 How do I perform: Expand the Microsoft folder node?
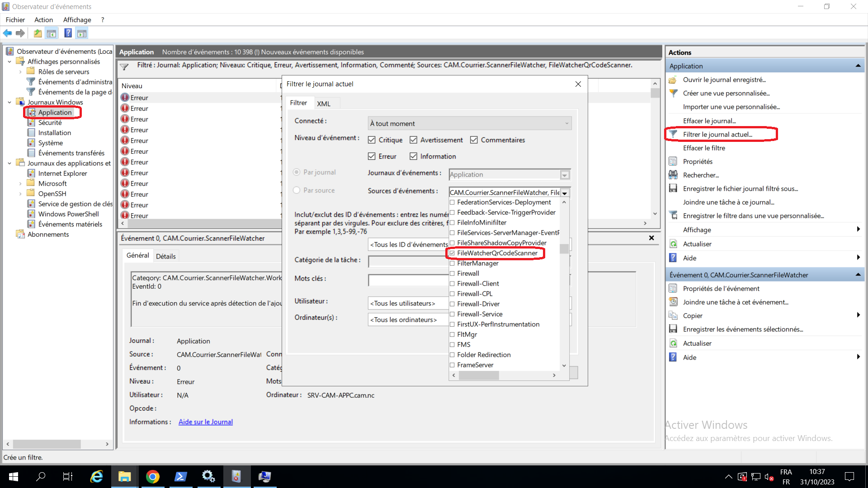tap(20, 183)
